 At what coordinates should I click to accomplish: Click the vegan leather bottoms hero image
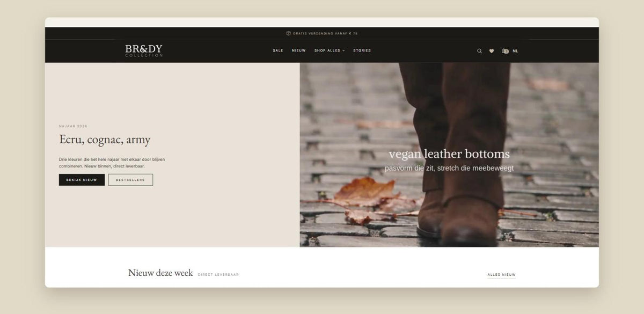point(449,155)
